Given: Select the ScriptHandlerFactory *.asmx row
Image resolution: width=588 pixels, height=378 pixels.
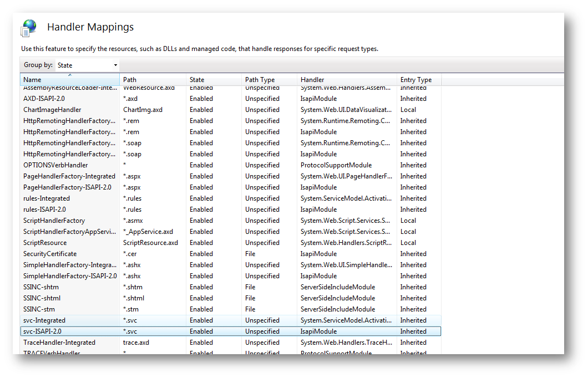Looking at the screenshot, I should pos(231,221).
